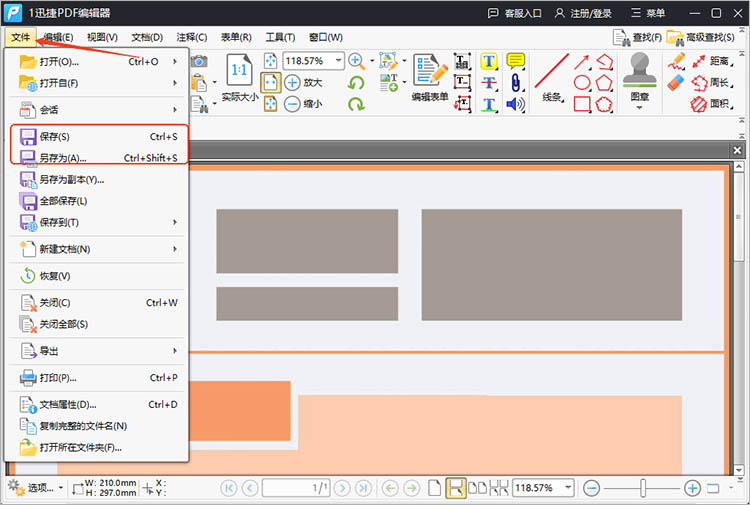Select the oval shape tool
750x505 pixels.
click(582, 83)
